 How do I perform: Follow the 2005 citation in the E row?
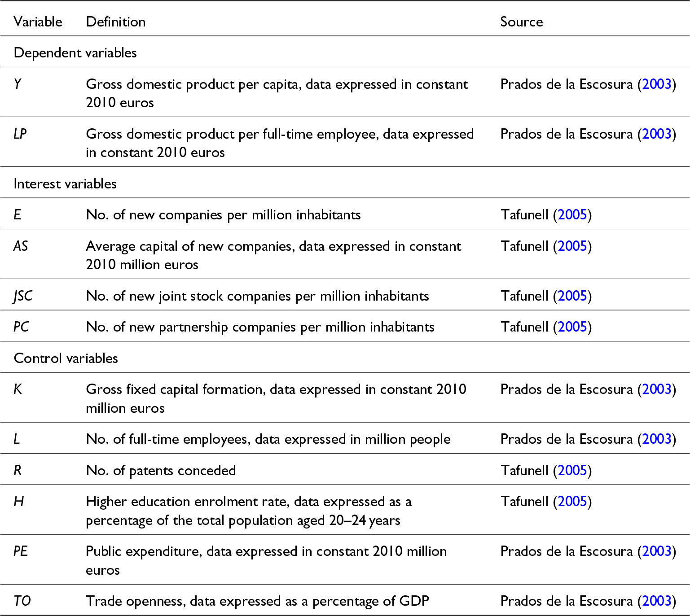pyautogui.click(x=572, y=215)
